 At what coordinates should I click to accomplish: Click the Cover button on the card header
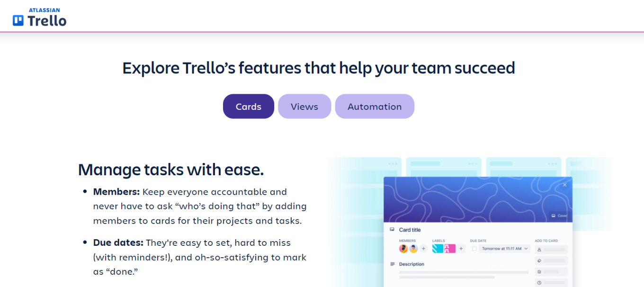(x=559, y=216)
